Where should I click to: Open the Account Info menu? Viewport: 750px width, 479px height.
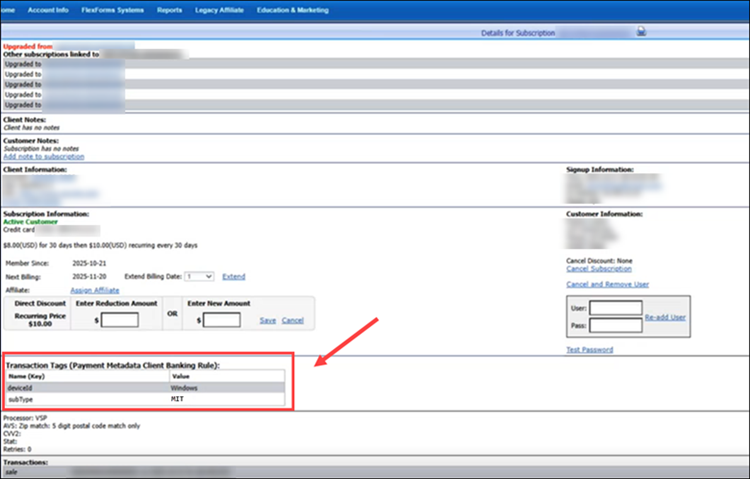[48, 10]
